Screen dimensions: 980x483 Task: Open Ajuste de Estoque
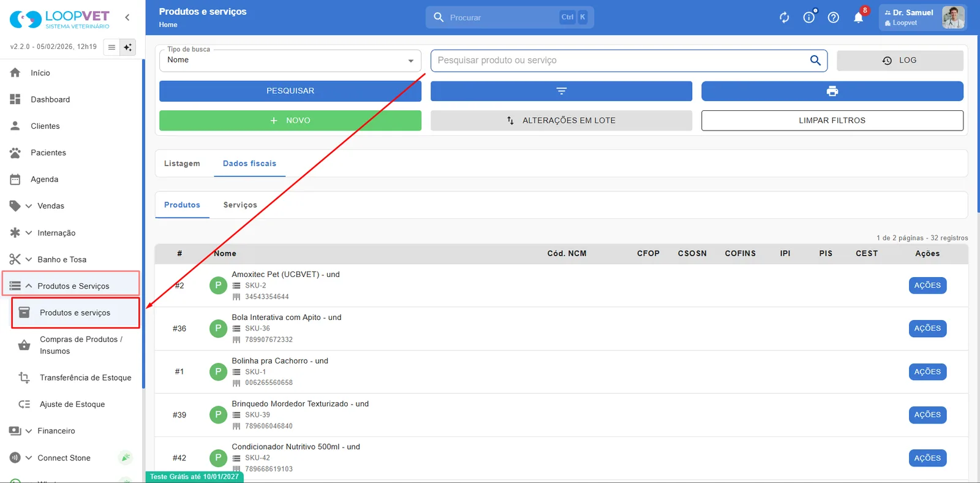click(x=72, y=404)
